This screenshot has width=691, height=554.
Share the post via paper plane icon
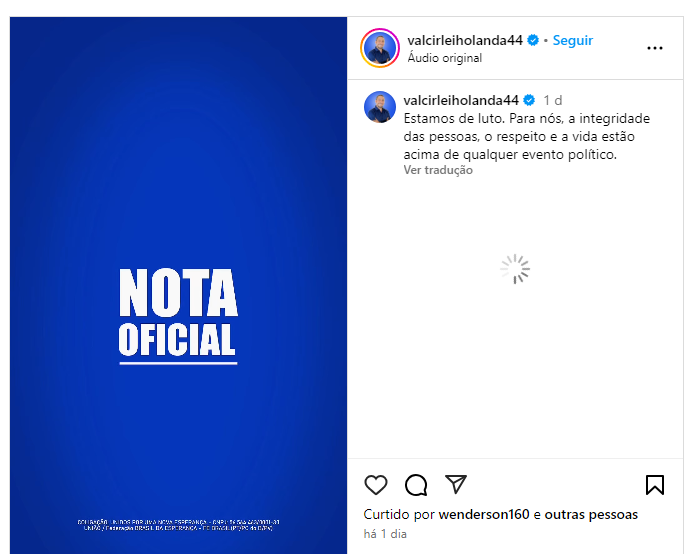coord(456,485)
